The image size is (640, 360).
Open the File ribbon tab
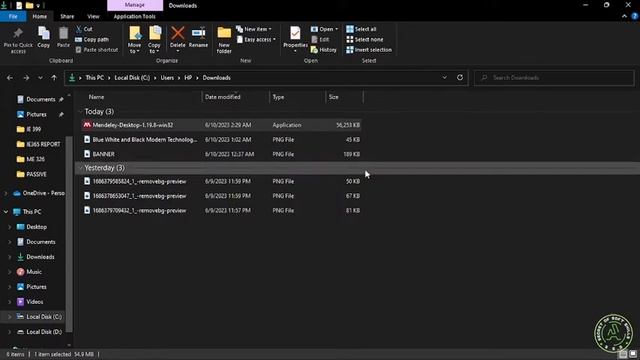point(13,16)
